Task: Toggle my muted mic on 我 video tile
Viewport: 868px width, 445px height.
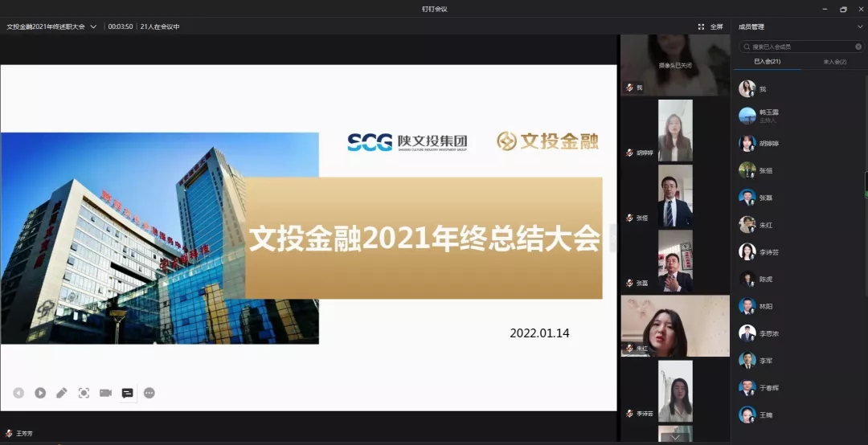Action: (629, 88)
